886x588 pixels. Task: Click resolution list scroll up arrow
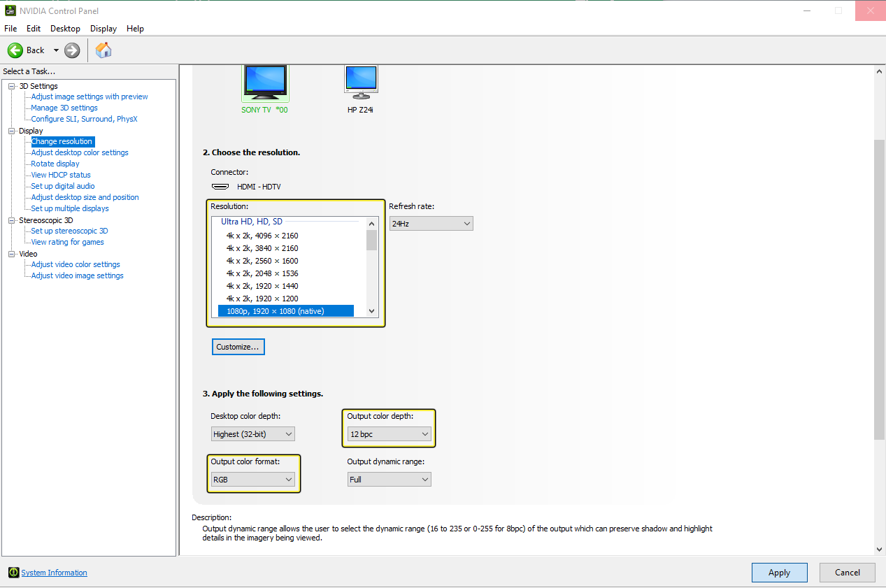tap(372, 223)
